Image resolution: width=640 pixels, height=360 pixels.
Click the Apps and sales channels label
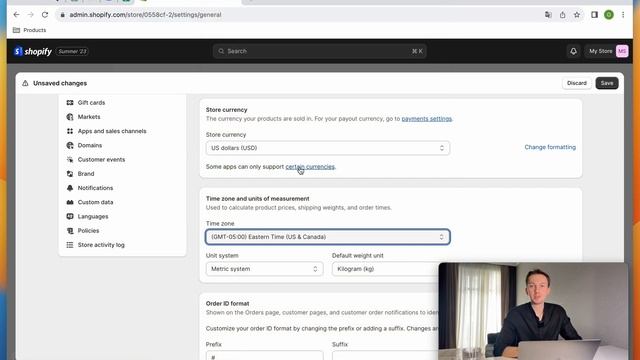coord(112,131)
